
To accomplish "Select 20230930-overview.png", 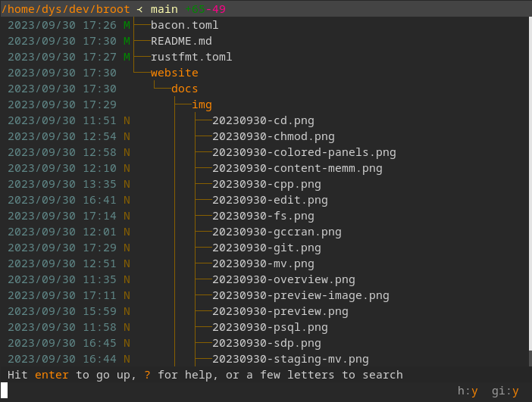I will coord(283,280).
